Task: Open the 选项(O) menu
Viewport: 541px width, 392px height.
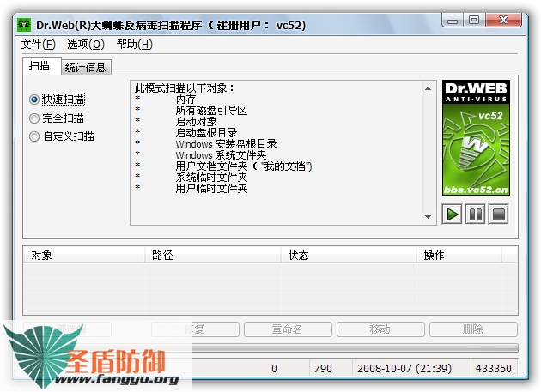Action: pos(86,45)
